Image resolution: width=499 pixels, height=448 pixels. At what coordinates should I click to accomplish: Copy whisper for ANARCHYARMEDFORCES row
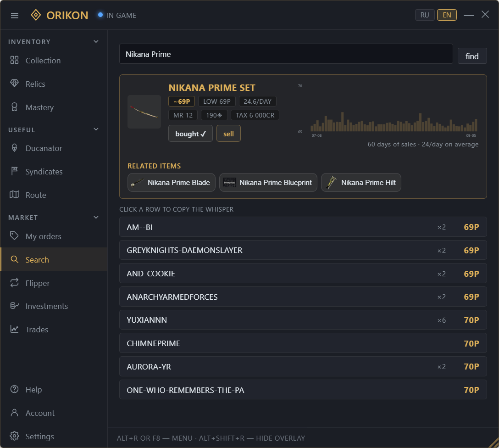(303, 297)
